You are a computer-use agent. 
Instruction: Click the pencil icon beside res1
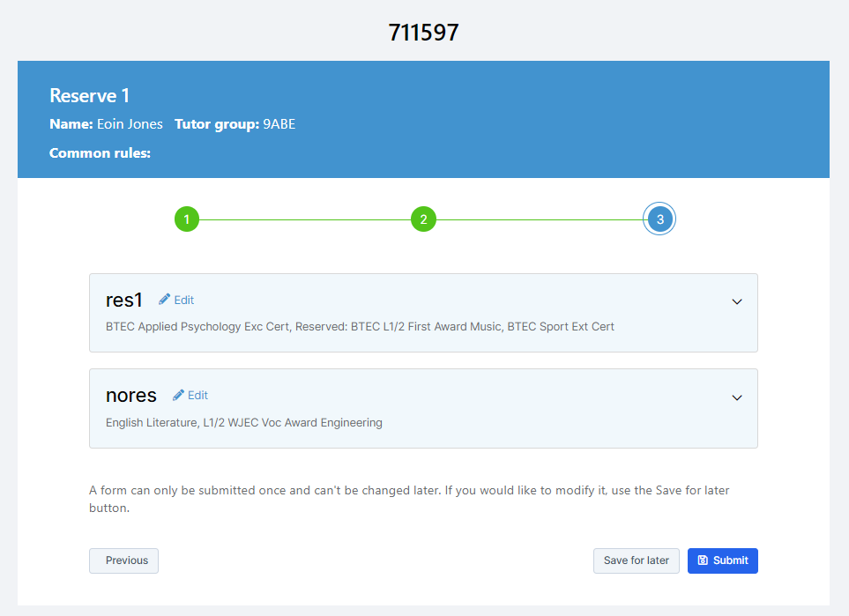click(x=164, y=300)
